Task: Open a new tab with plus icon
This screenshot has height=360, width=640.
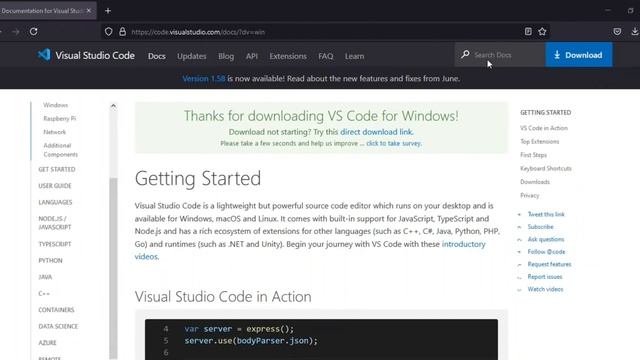Action: 108,11
